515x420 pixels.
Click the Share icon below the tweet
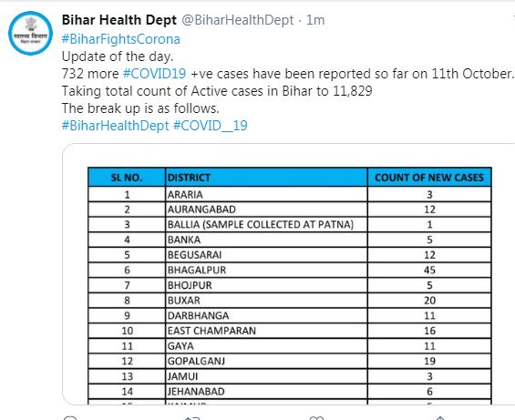click(x=440, y=418)
